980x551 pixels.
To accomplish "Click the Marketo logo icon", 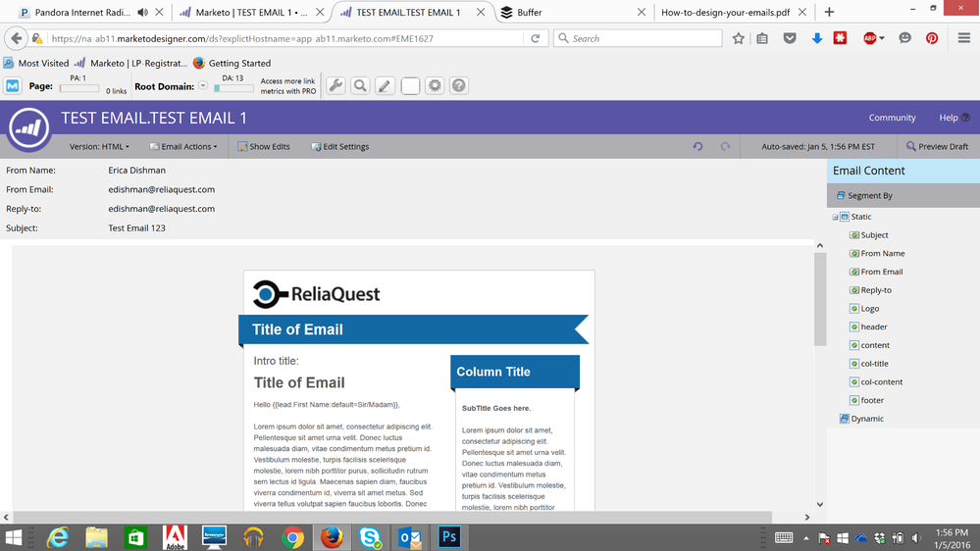I will coord(28,128).
